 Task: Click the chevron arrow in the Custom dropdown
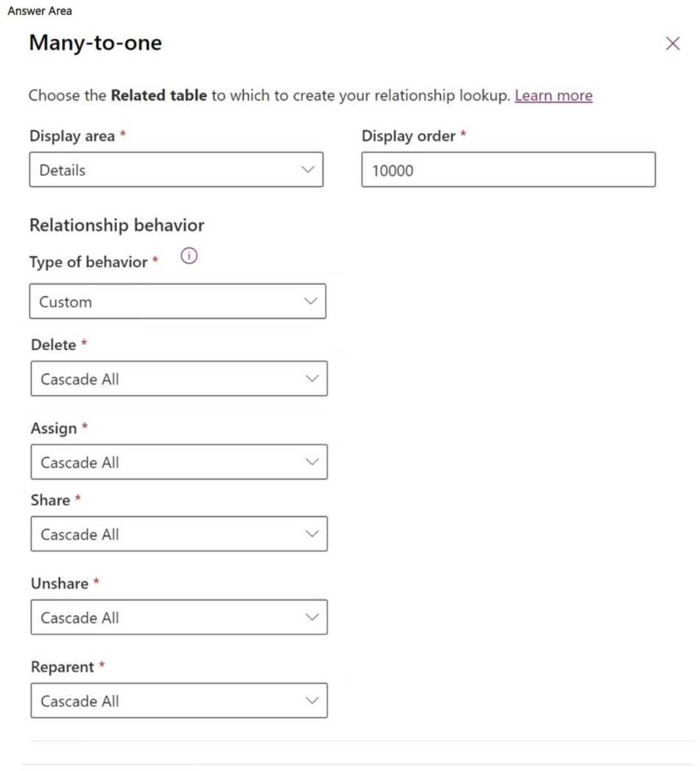[x=311, y=302]
